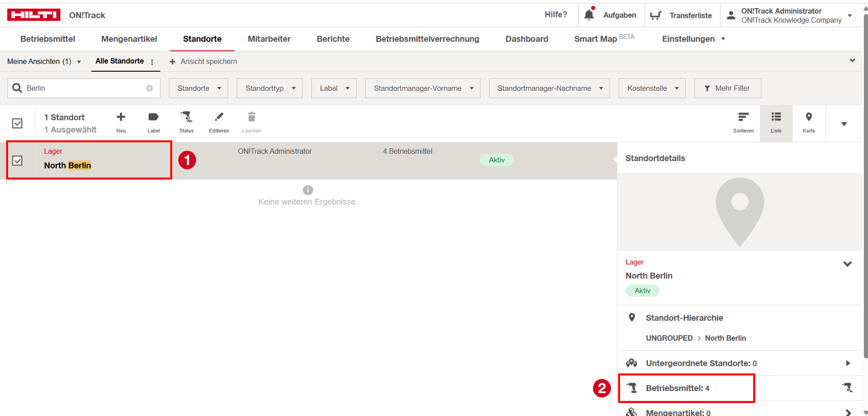The height and width of the screenshot is (416, 868).
Task: Click the Mengenartikel icon in details
Action: point(631,412)
